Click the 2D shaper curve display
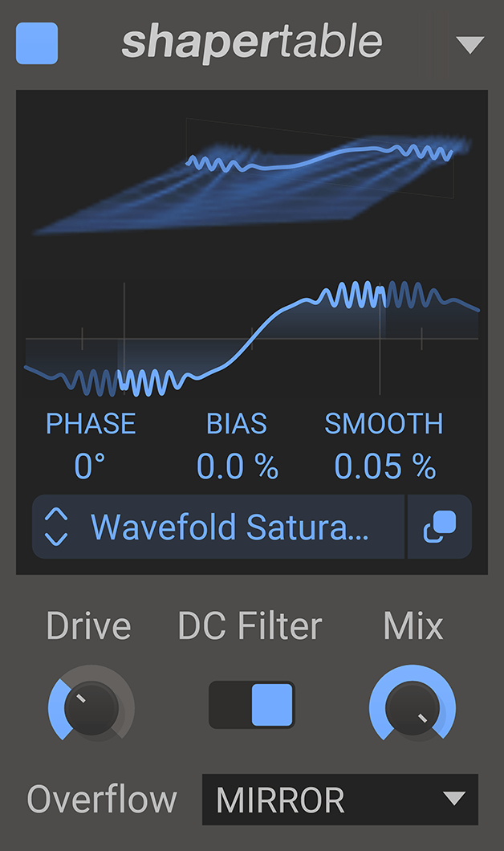 [x=252, y=337]
